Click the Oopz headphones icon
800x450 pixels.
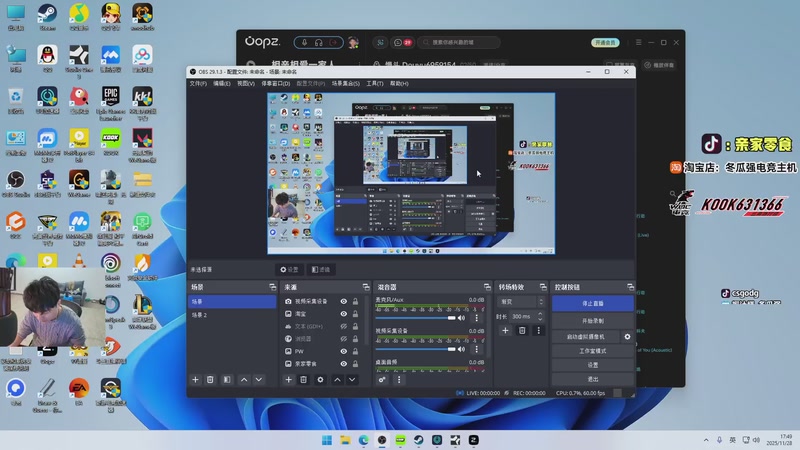[319, 42]
